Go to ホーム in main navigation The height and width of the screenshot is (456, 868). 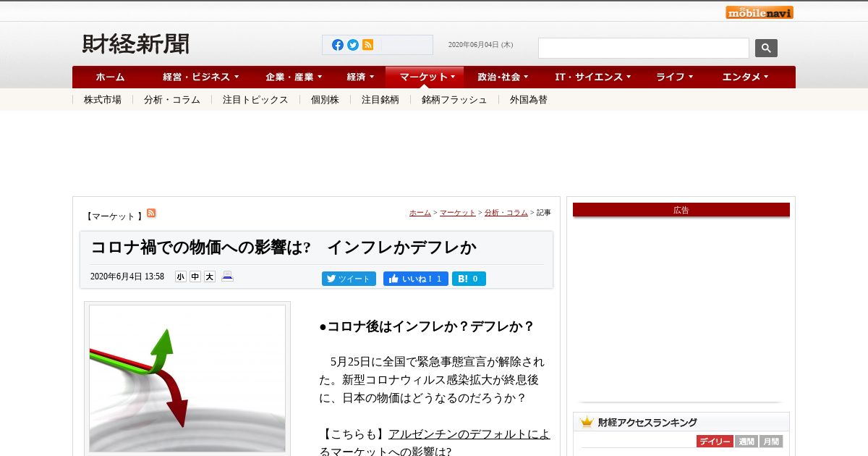pyautogui.click(x=110, y=77)
